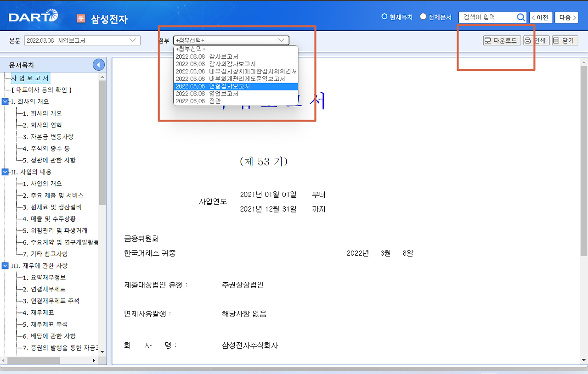The width and height of the screenshot is (588, 374).
Task: Open section 5. 위험관리 및 파생거래
Action: coord(55,230)
